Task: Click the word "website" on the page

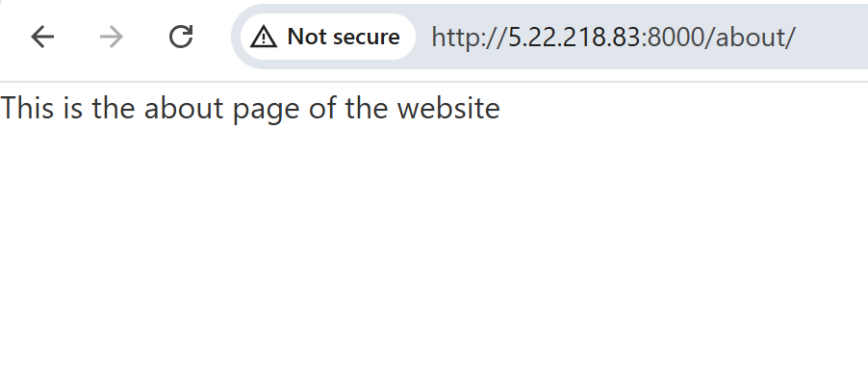Action: pyautogui.click(x=448, y=108)
